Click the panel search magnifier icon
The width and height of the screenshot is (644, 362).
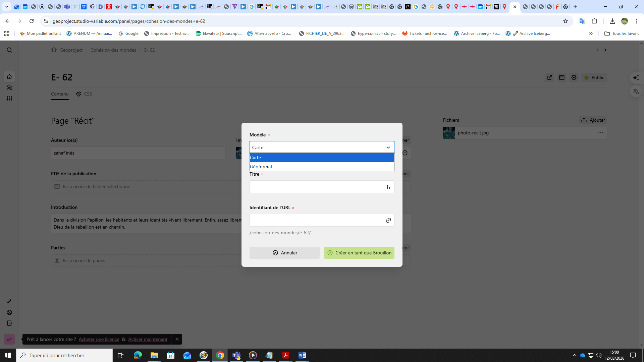point(9,50)
